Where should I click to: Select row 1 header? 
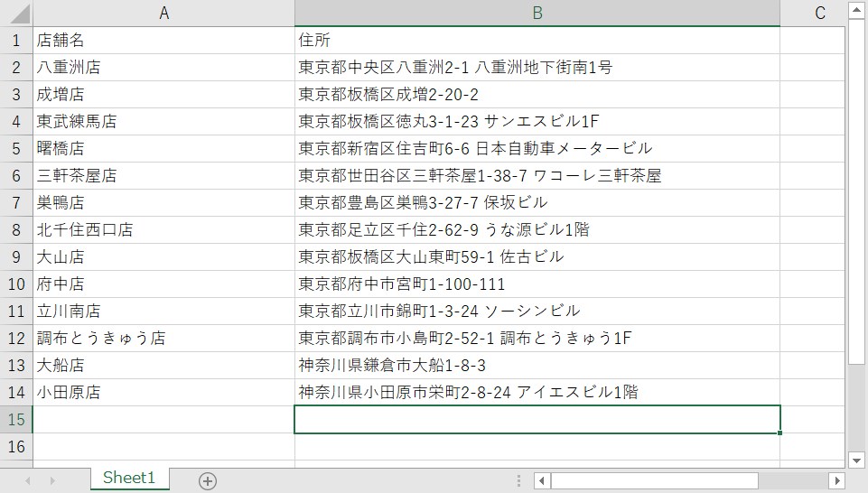16,41
